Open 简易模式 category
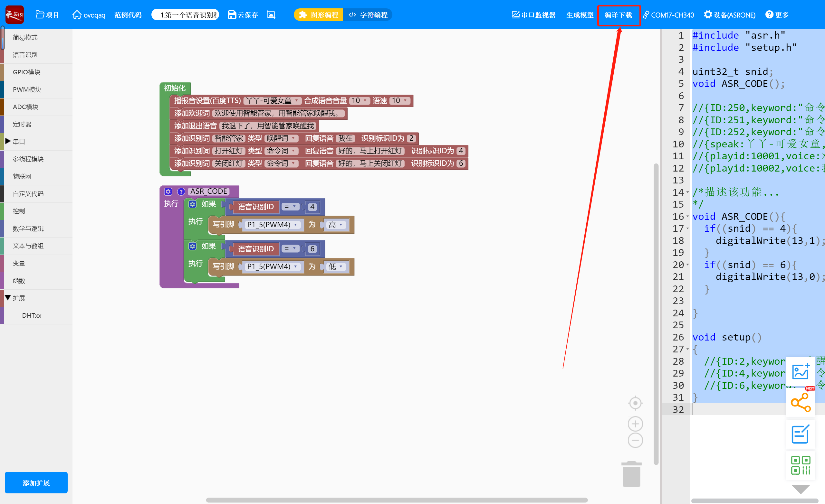Image resolution: width=825 pixels, height=504 pixels. 36,37
